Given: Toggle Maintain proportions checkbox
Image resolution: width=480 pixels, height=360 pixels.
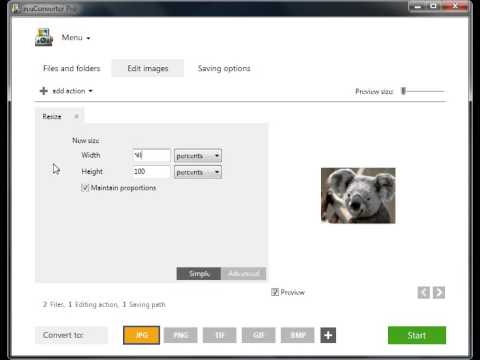Looking at the screenshot, I should pos(85,188).
